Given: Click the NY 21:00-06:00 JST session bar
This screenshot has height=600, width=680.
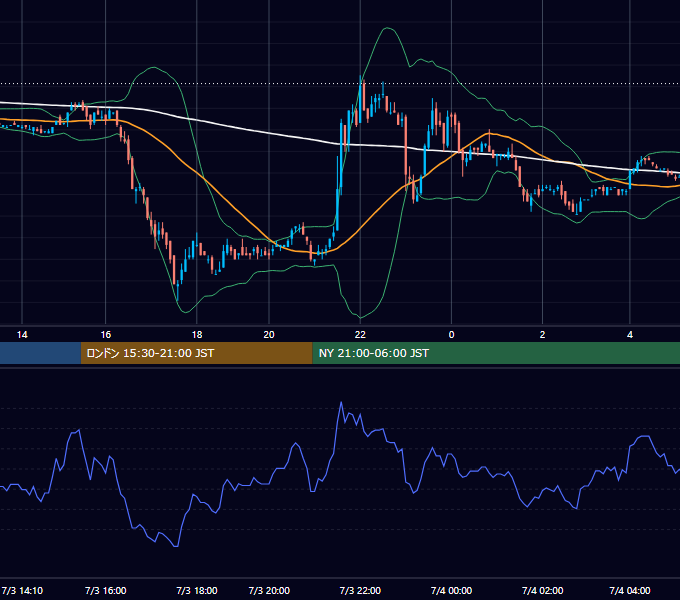Looking at the screenshot, I should pyautogui.click(x=496, y=353).
